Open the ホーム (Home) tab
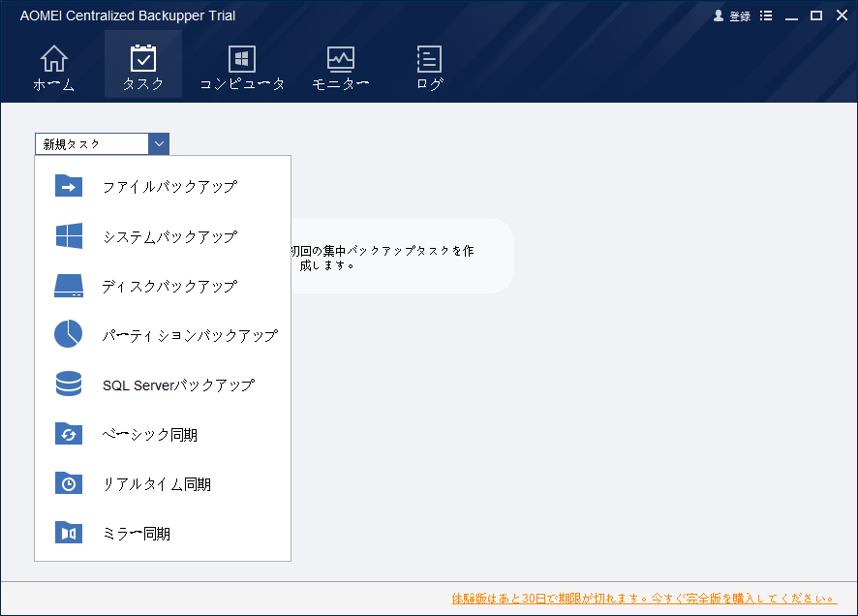 [53, 68]
